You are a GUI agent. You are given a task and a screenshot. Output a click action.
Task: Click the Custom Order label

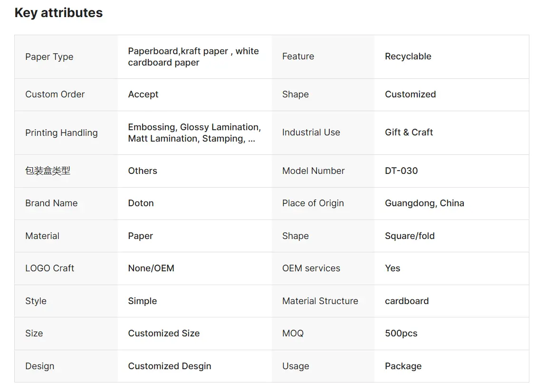click(x=55, y=95)
